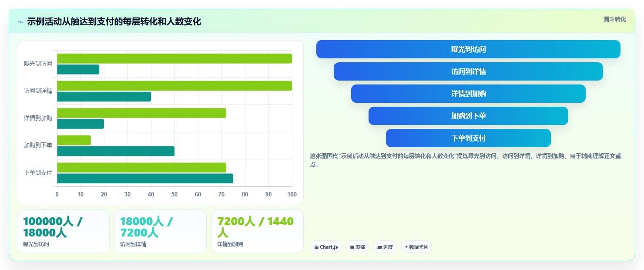
Task: Select the 访问到详情 funnel stage
Action: (x=468, y=71)
